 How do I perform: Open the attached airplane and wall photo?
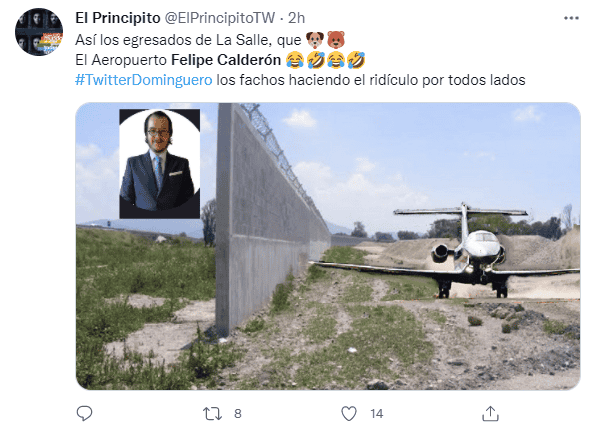pyautogui.click(x=328, y=246)
